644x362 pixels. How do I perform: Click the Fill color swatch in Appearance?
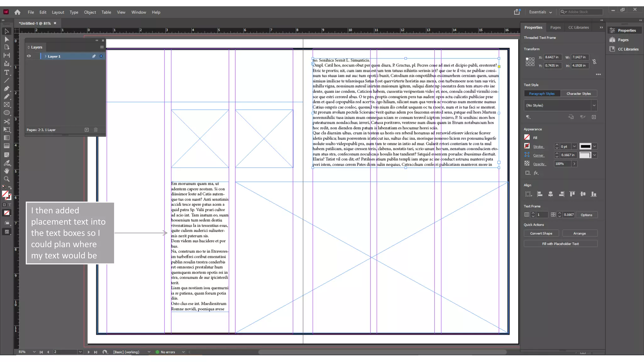pyautogui.click(x=527, y=137)
